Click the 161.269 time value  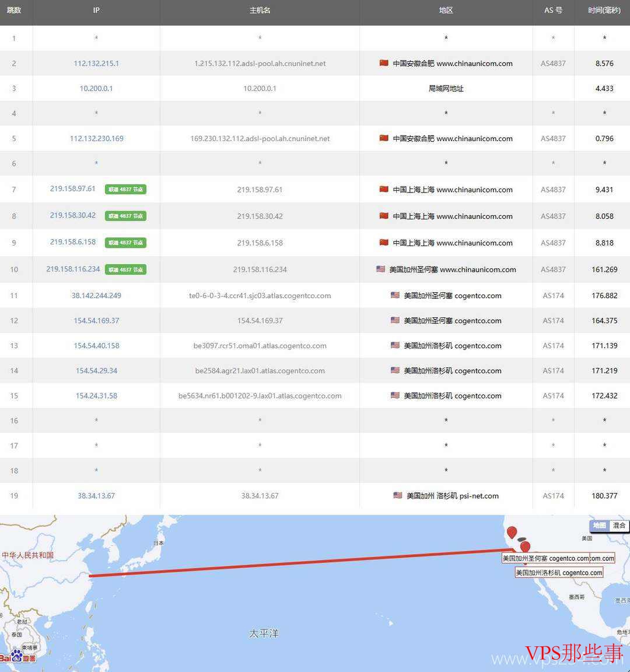(604, 269)
